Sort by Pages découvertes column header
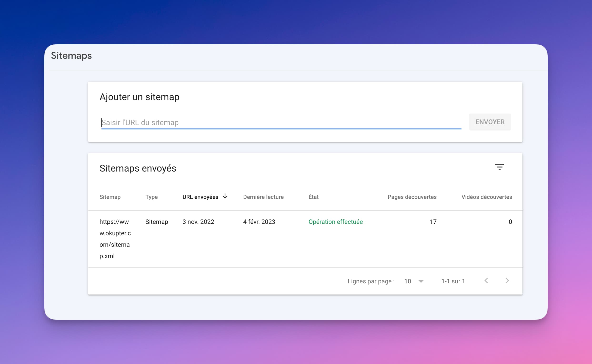This screenshot has width=592, height=364. pyautogui.click(x=412, y=197)
